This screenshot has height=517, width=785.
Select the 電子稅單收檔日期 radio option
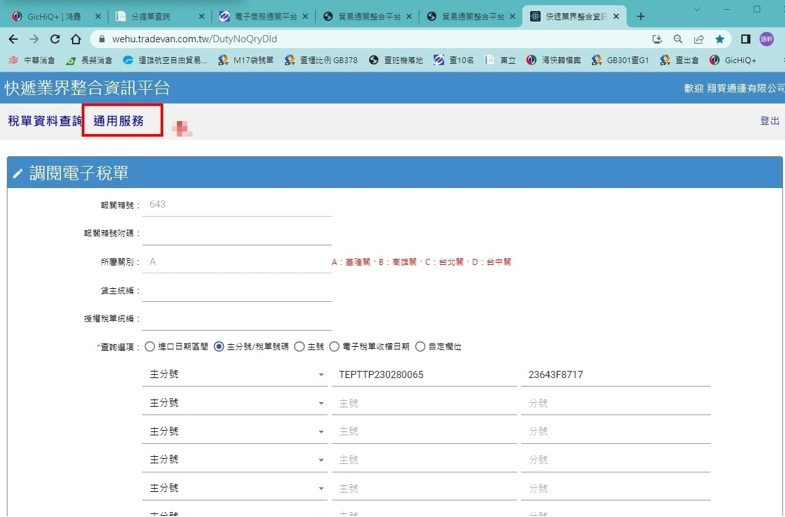334,347
